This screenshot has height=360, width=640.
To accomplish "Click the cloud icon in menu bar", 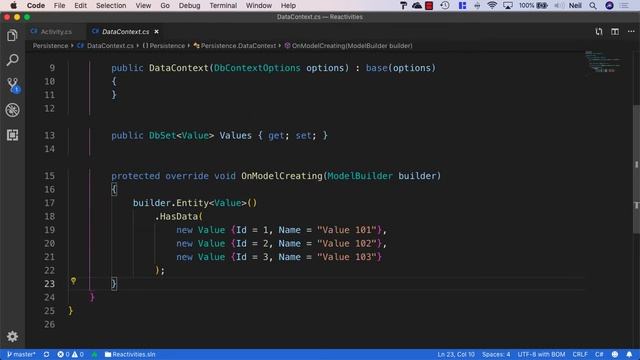I will point(417,5).
